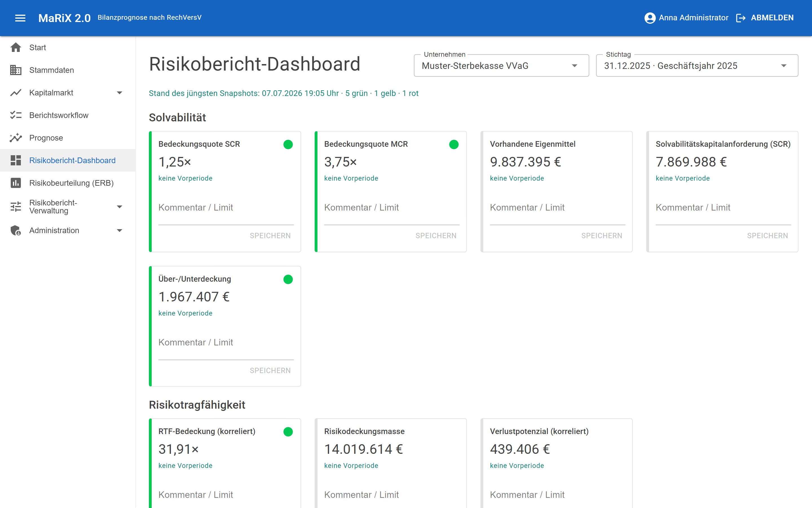This screenshot has height=508, width=812.
Task: Click value 1.967.407 €
Action: click(x=194, y=297)
